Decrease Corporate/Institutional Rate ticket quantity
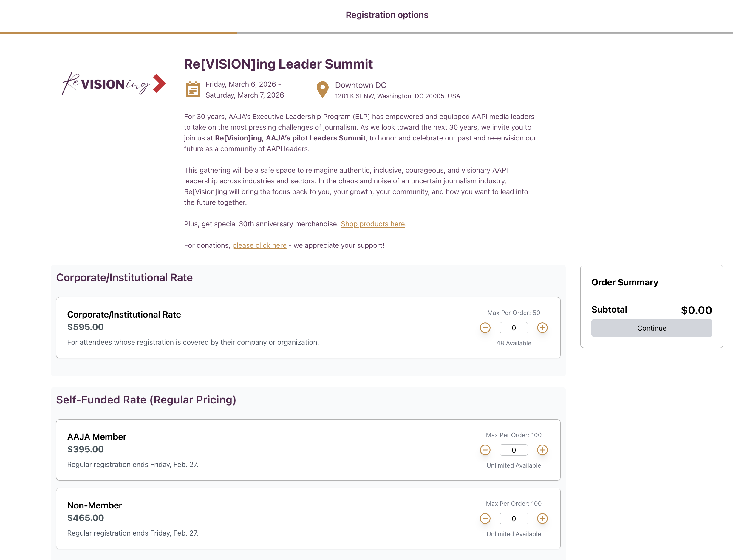This screenshot has height=560, width=733. 485,328
